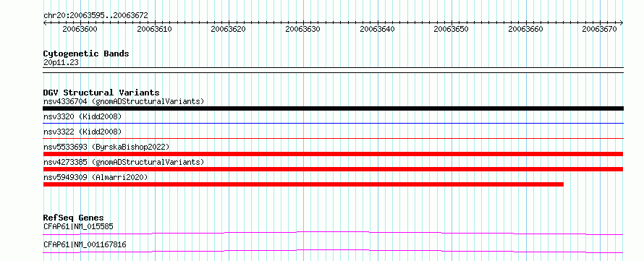Open the CFAP61|NM_001167816 gene label
Screen dimensions: 644x261
[x=85, y=245]
